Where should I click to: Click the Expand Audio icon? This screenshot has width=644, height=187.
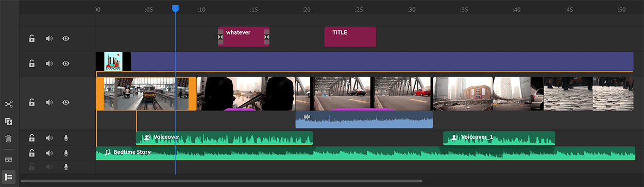tap(9, 160)
